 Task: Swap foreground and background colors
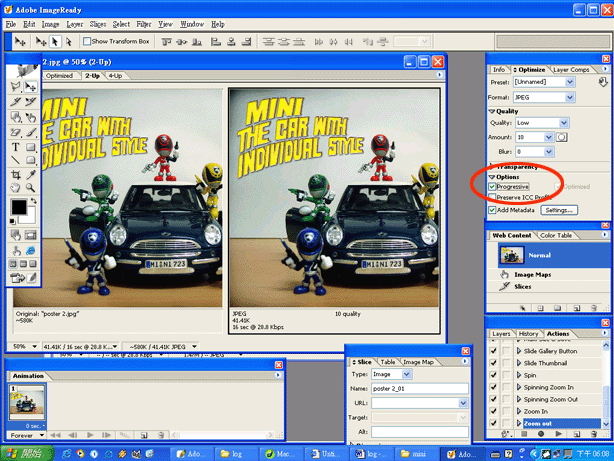(34, 201)
